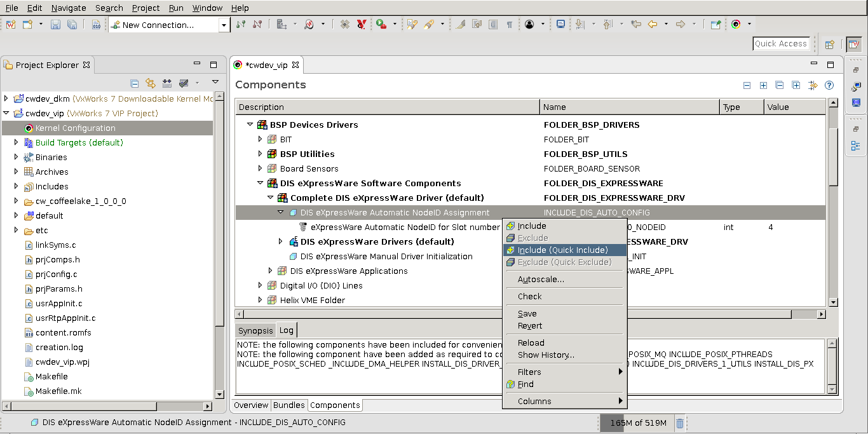Select Find in the context menu

click(564, 384)
